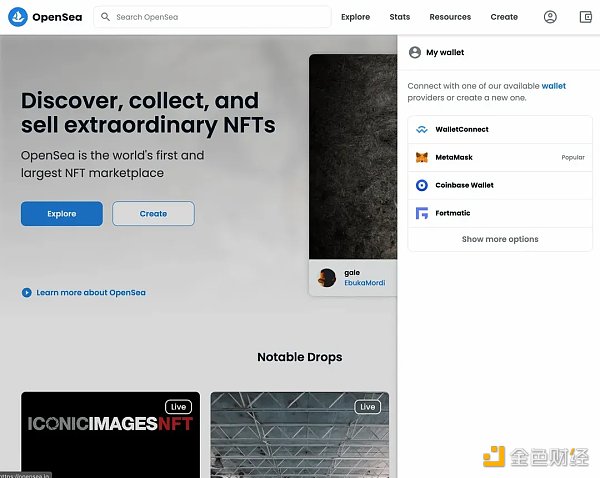Click the Coinbase Wallet icon
Viewport: 600px width, 478px height.
[422, 185]
